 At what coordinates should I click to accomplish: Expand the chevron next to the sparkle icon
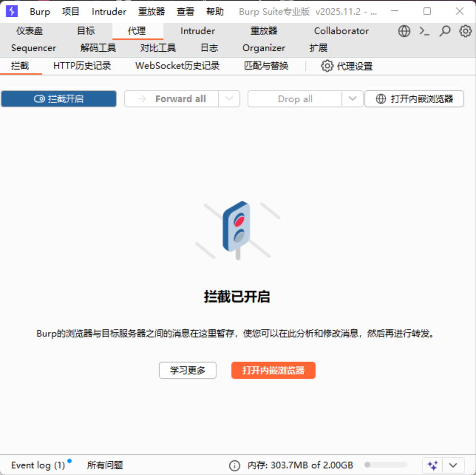pos(453,465)
